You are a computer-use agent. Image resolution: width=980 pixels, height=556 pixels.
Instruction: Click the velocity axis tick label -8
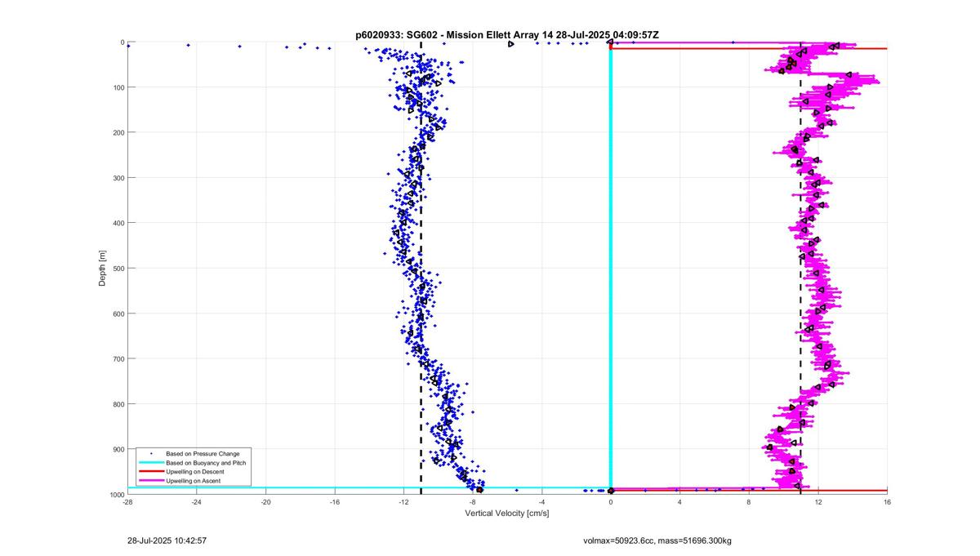[473, 502]
